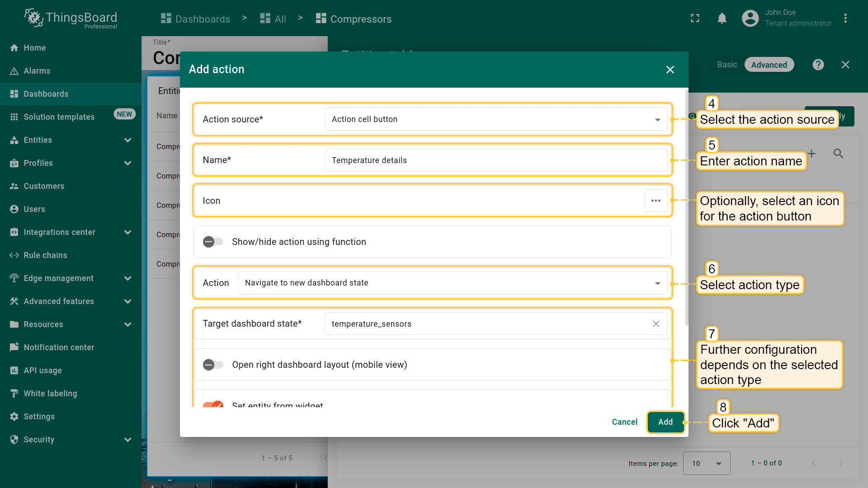868x488 pixels.
Task: Enable Open right dashboard layout toggle
Action: coord(213,365)
